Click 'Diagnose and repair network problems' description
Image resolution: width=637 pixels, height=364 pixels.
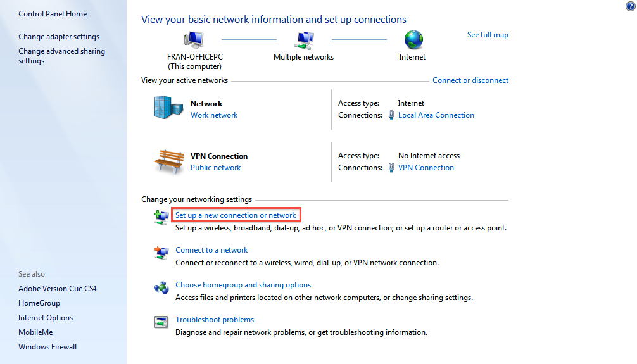(x=301, y=332)
